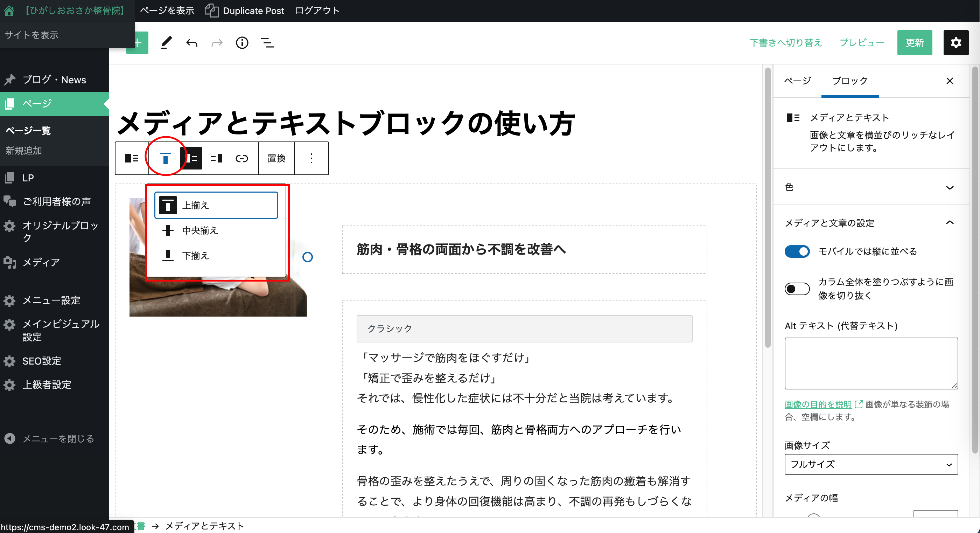Open block more options three dots

[x=311, y=158]
